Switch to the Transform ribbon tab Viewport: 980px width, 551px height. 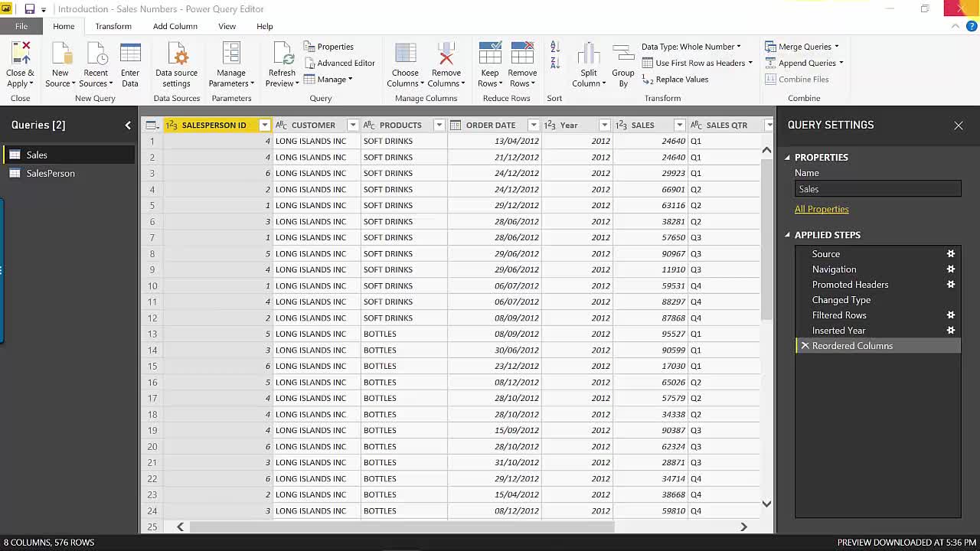[113, 26]
